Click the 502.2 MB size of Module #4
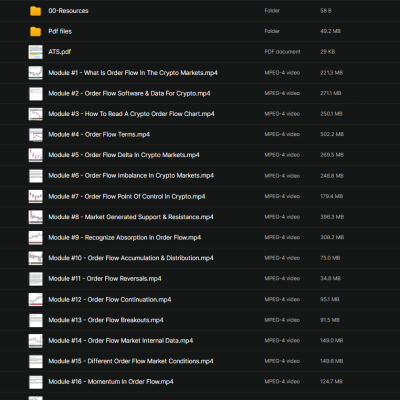The width and height of the screenshot is (400, 400). point(332,134)
